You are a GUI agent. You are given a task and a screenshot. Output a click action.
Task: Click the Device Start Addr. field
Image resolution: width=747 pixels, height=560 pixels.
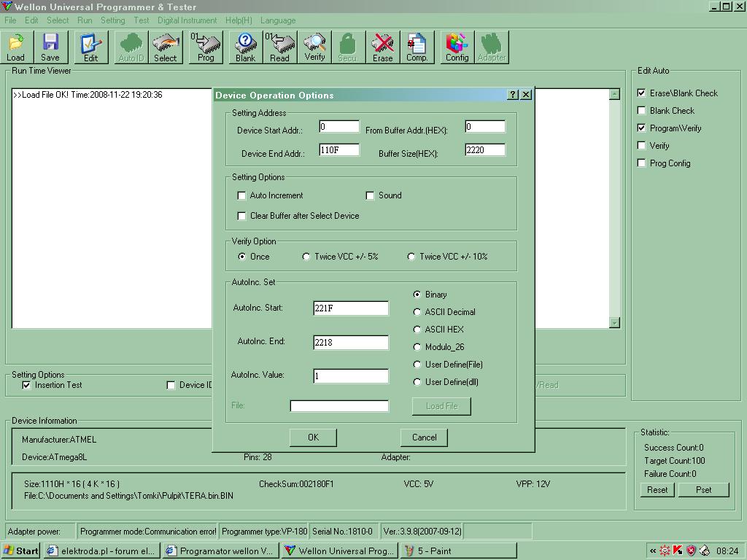[x=339, y=127]
